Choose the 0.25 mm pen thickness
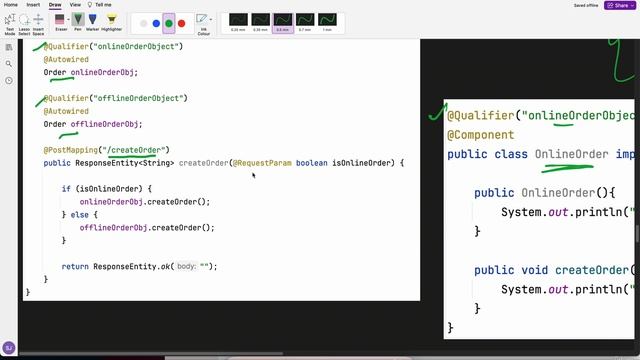 coord(238,22)
